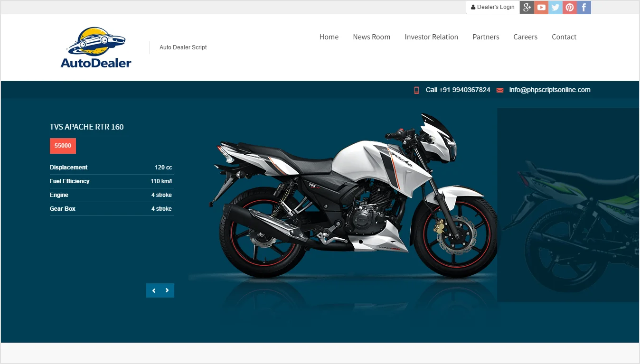
Task: Open the Twitter social icon
Action: click(x=555, y=7)
